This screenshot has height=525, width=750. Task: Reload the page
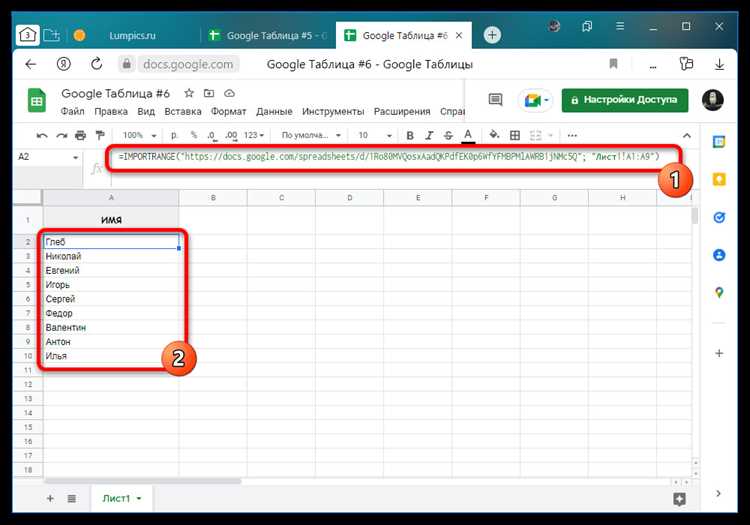coord(97,64)
